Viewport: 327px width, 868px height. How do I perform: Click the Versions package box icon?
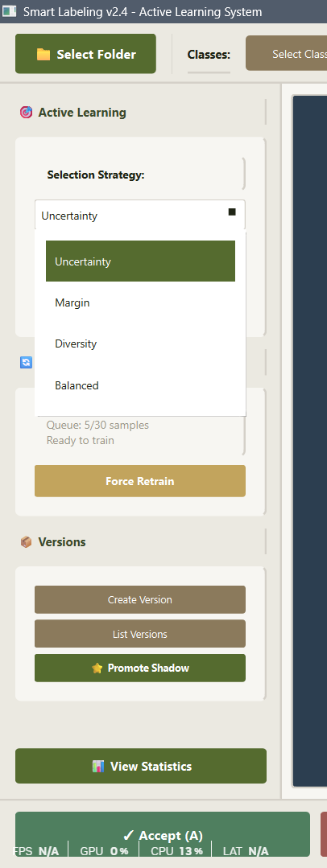click(x=26, y=542)
